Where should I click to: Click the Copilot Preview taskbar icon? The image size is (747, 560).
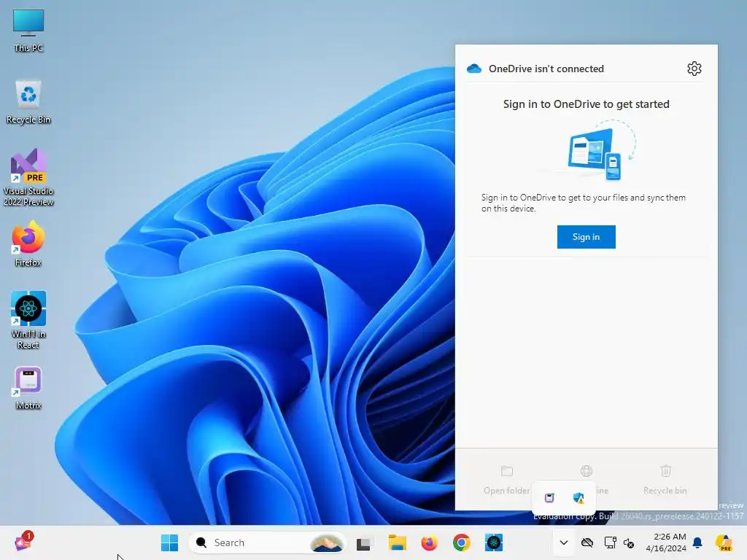724,542
